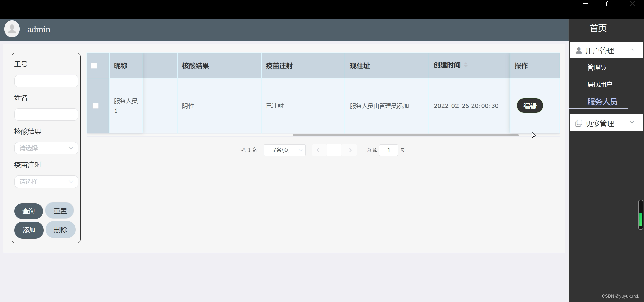Click the icon next to 更多管理

click(x=579, y=123)
